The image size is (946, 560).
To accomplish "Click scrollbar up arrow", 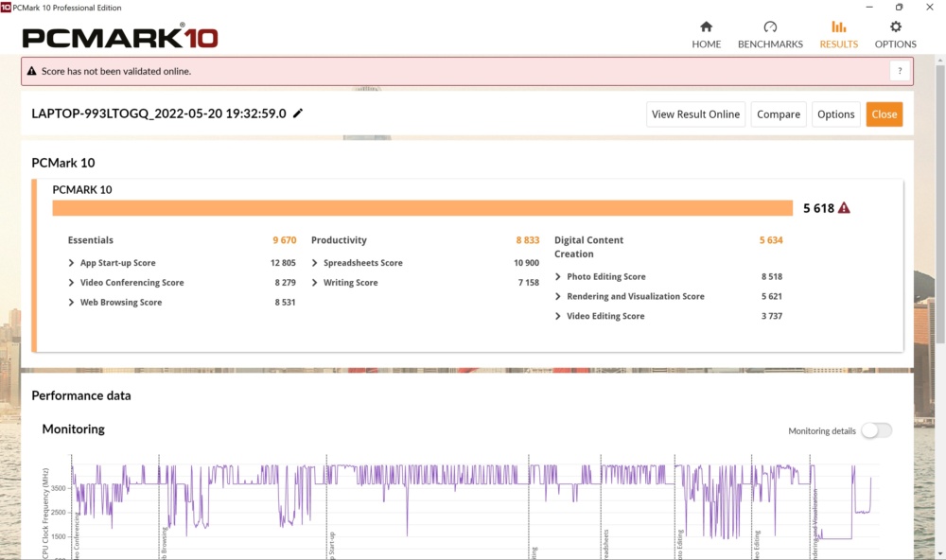I will tap(939, 61).
